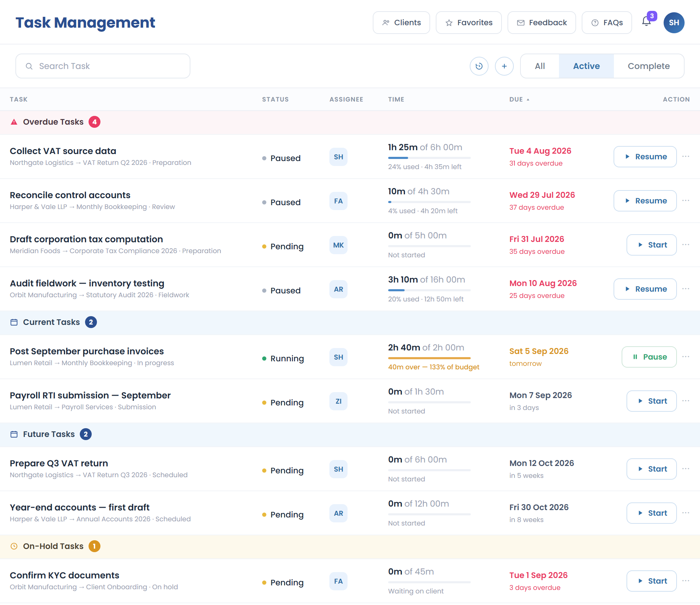Open more options for Collect VAT source data
The width and height of the screenshot is (700, 605).
point(686,157)
